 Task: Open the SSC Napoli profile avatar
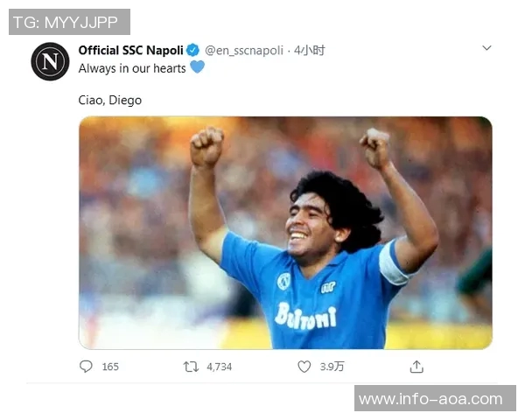pos(50,61)
